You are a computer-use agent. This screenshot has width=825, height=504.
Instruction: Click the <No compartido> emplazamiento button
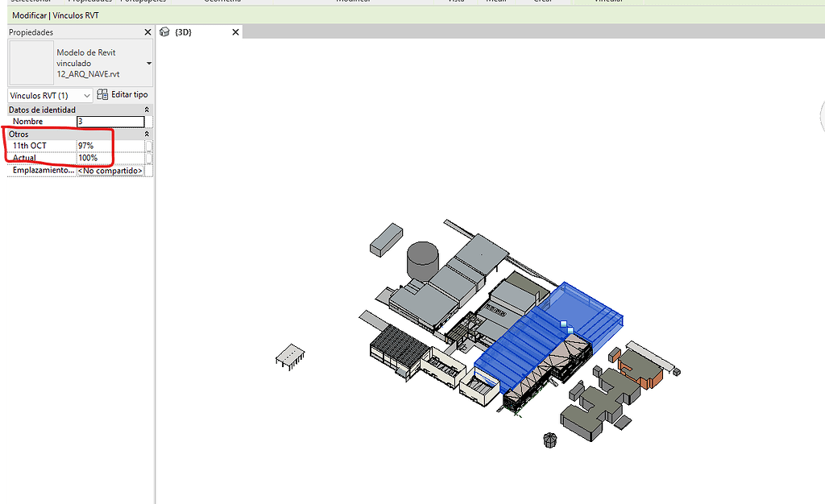tap(110, 171)
